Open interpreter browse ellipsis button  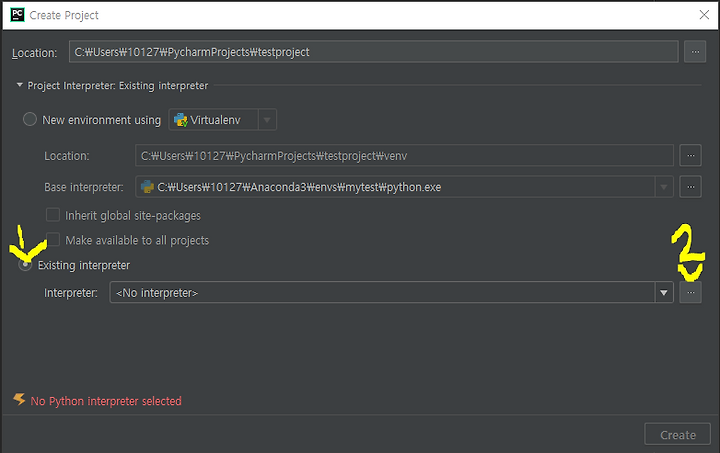point(690,292)
